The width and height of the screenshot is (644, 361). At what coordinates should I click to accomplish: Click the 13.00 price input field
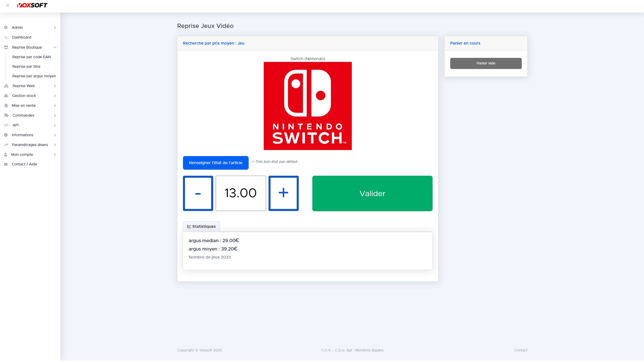(241, 193)
